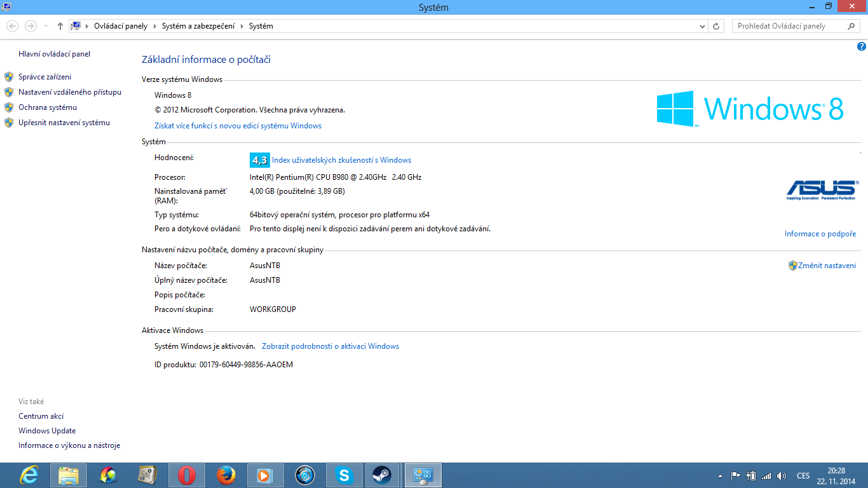Click the Systém a zabezpečení breadcrumb

(x=198, y=26)
